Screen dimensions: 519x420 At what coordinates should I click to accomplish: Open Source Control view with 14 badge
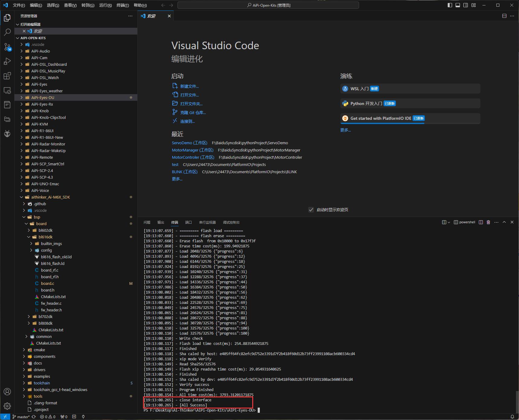click(x=7, y=47)
